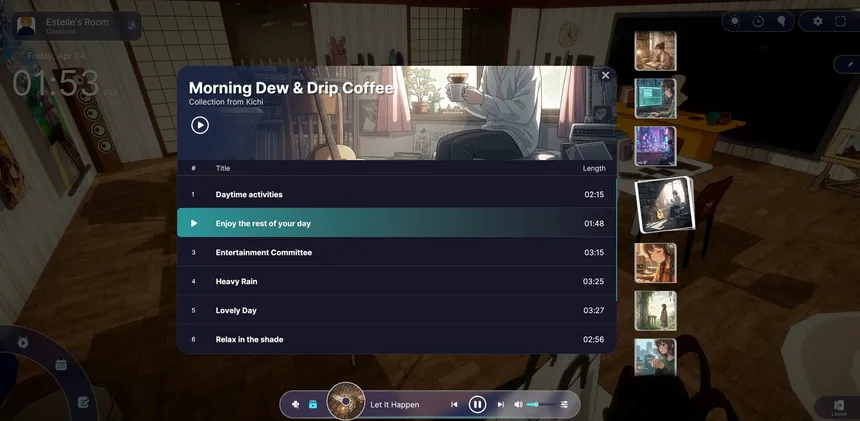This screenshot has width=860, height=421.
Task: Open the notes edit icon on wheel
Action: (x=83, y=402)
